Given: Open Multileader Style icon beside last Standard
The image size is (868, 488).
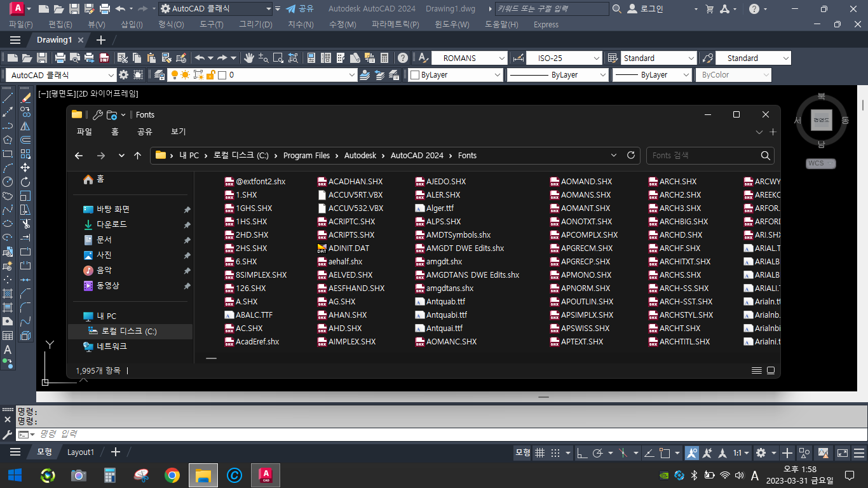Looking at the screenshot, I should (707, 58).
